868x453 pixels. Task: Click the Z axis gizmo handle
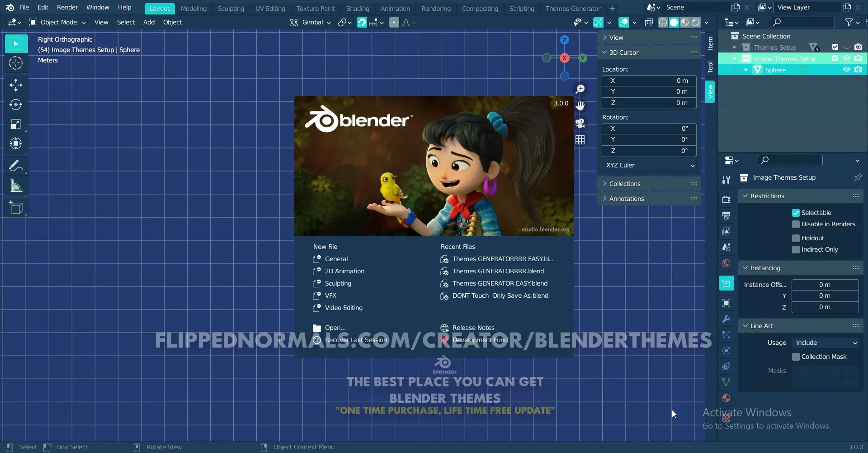(564, 40)
